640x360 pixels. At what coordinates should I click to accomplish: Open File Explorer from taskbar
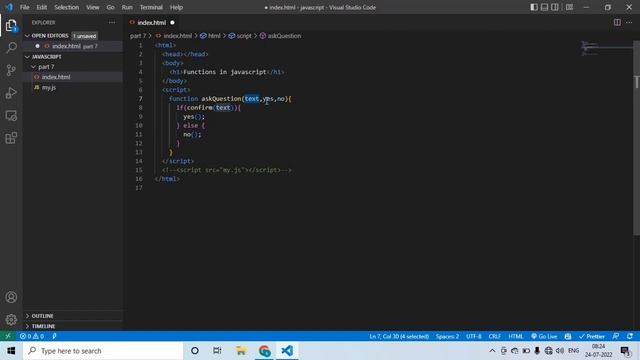(241, 351)
